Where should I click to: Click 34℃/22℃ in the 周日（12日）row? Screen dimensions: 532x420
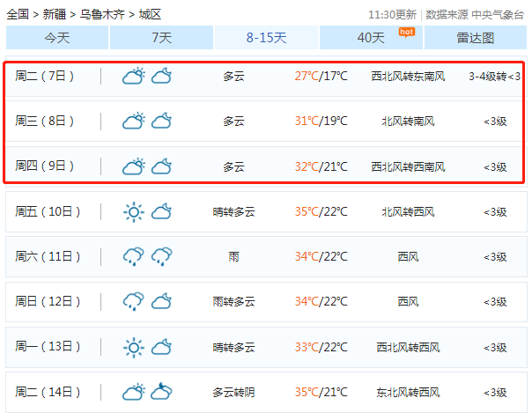(x=321, y=301)
